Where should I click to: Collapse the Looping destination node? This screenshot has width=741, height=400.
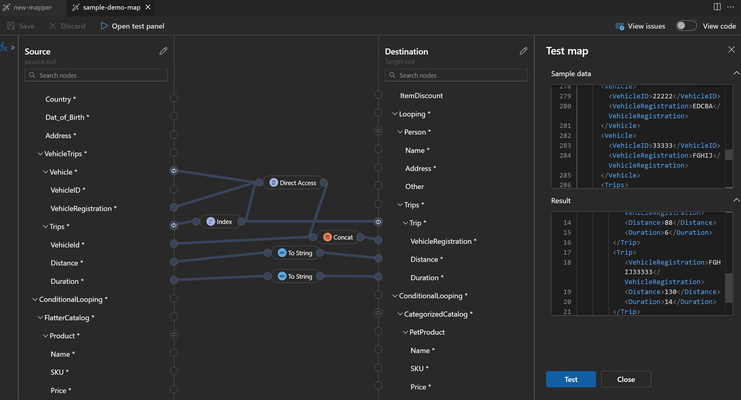tap(395, 114)
